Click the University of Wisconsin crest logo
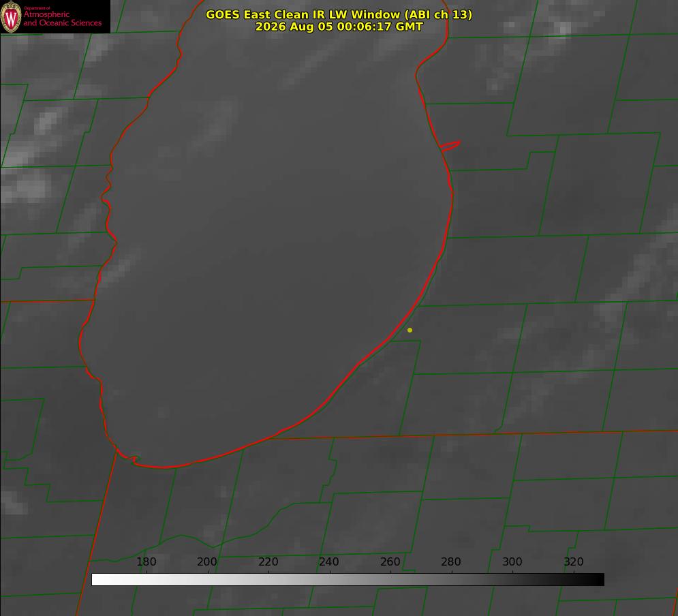The height and width of the screenshot is (616, 678). [x=11, y=16]
